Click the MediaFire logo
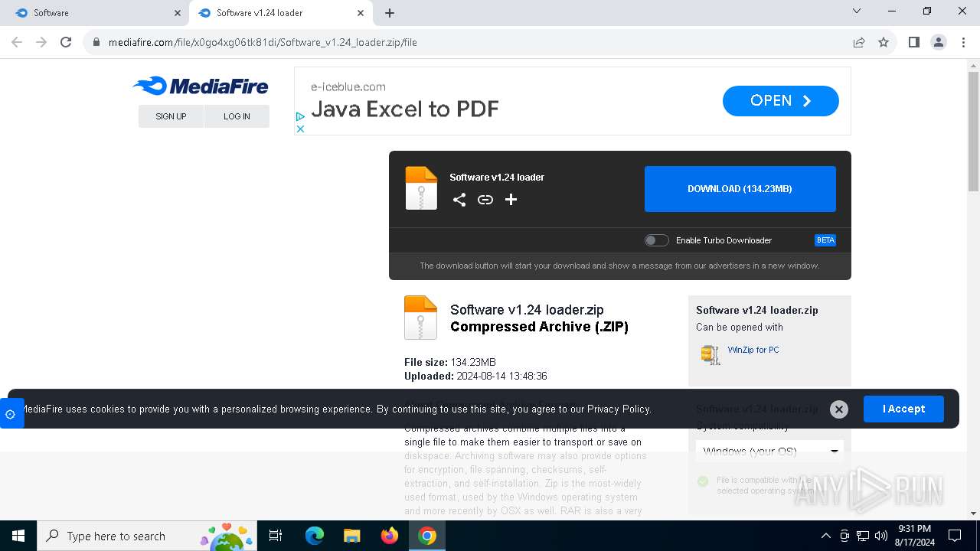Viewport: 980px width, 551px height. point(200,86)
